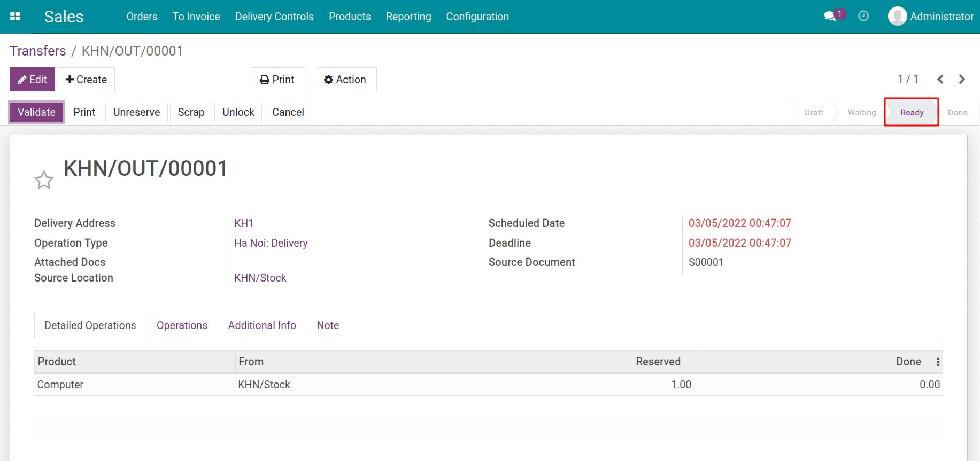
Task: Click the Computer product row
Action: (x=60, y=385)
